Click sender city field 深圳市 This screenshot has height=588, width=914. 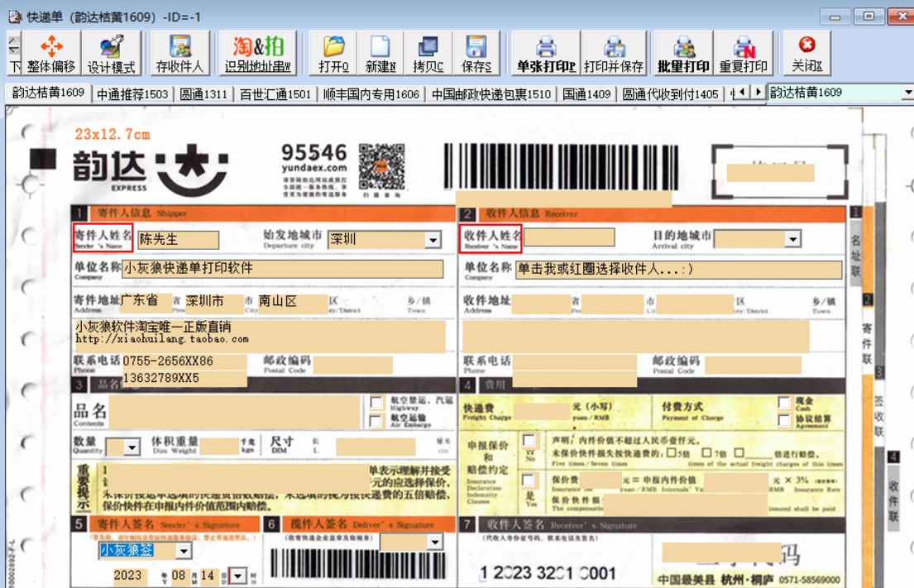pos(214,302)
